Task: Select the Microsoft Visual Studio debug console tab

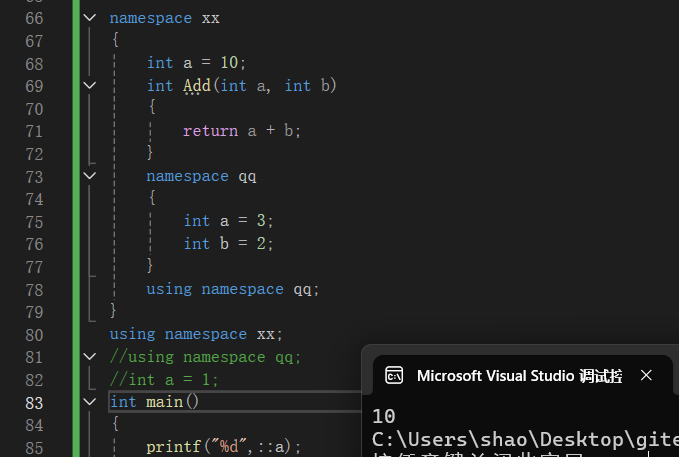Action: coord(519,376)
